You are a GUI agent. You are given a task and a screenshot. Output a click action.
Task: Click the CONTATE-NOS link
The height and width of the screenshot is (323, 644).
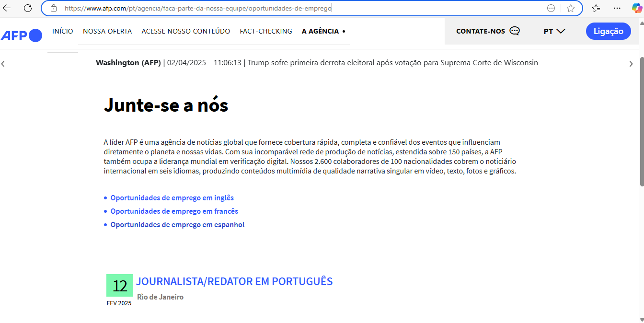(481, 31)
